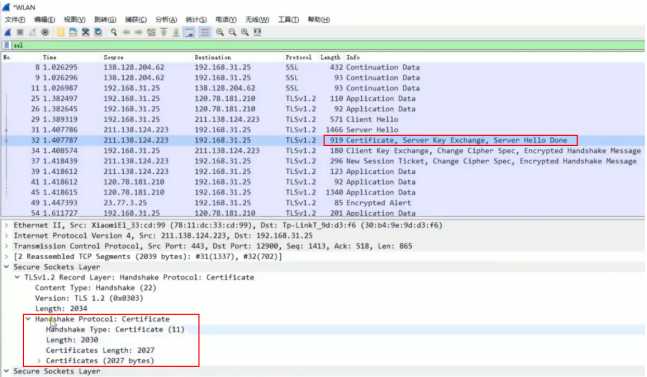Sort by the Time column header
The image size is (647, 377).
tap(50, 57)
